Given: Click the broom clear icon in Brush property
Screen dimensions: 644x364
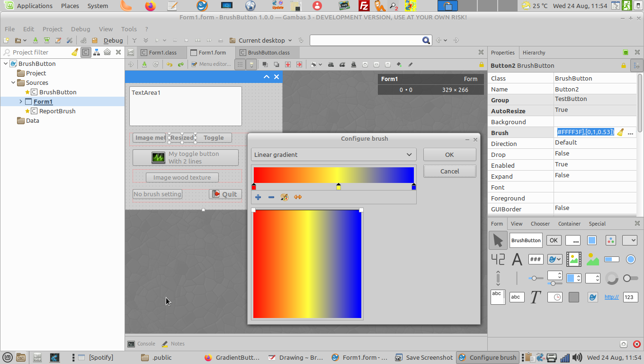Looking at the screenshot, I should pos(620,133).
